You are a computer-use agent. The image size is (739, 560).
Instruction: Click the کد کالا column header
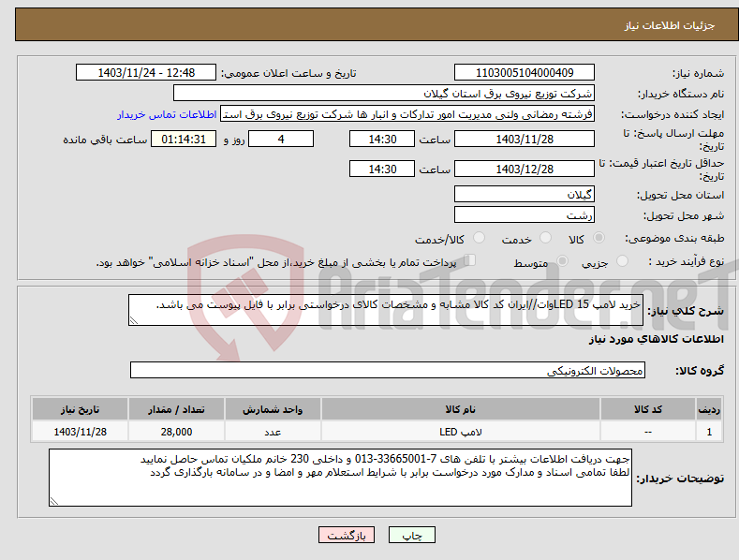[x=648, y=409]
